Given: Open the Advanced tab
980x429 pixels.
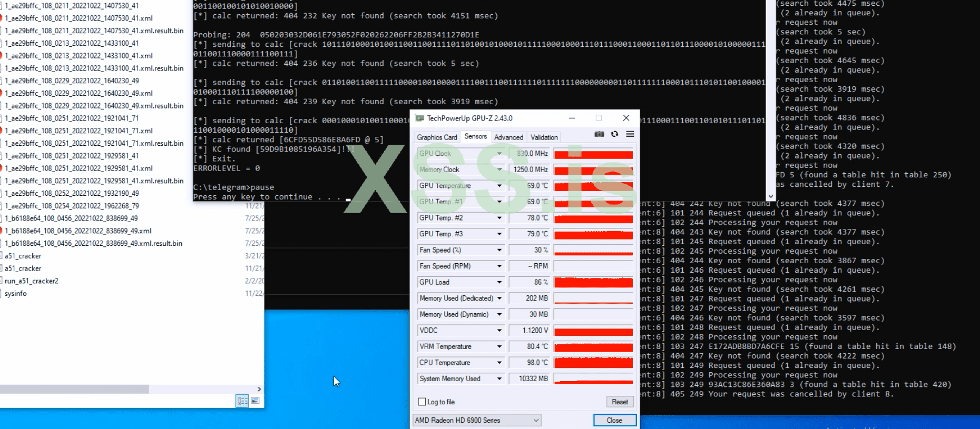Looking at the screenshot, I should tap(509, 137).
